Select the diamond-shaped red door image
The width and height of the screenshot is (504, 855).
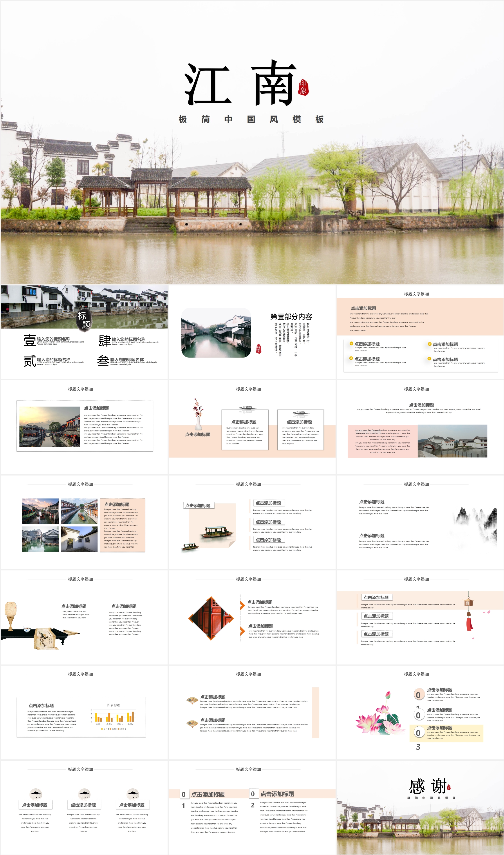click(211, 618)
